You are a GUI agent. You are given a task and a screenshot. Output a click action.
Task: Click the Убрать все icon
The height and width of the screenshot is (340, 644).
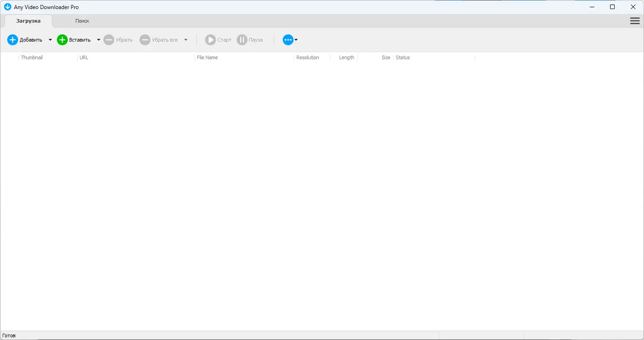pos(145,40)
